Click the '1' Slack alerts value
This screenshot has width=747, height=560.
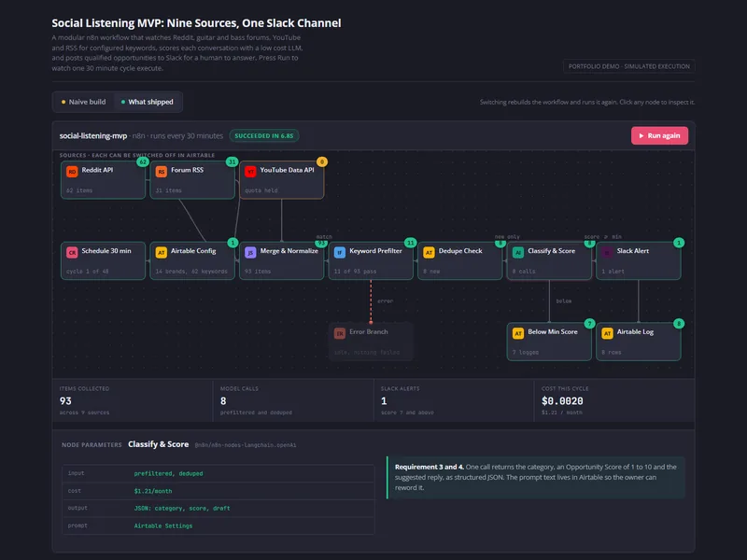pos(384,401)
